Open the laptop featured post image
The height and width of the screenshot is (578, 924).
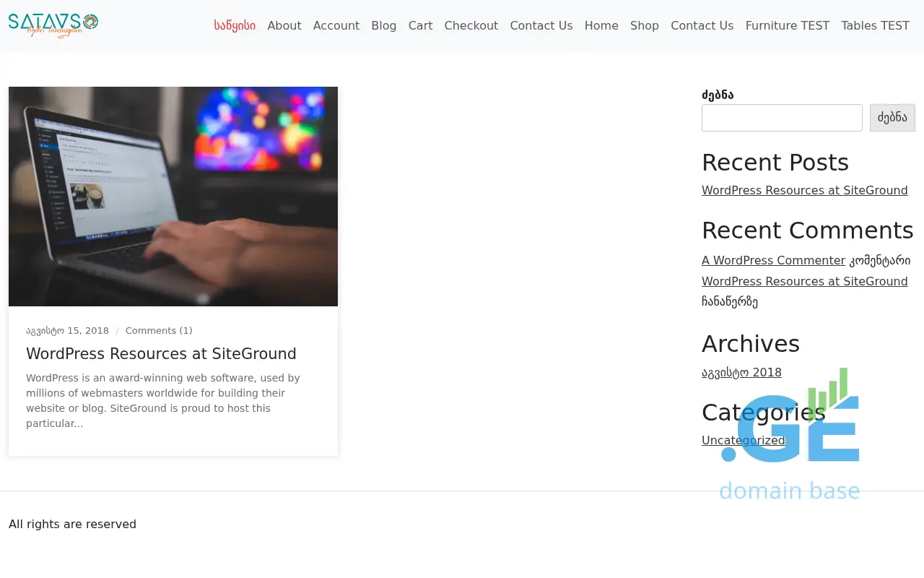point(173,197)
